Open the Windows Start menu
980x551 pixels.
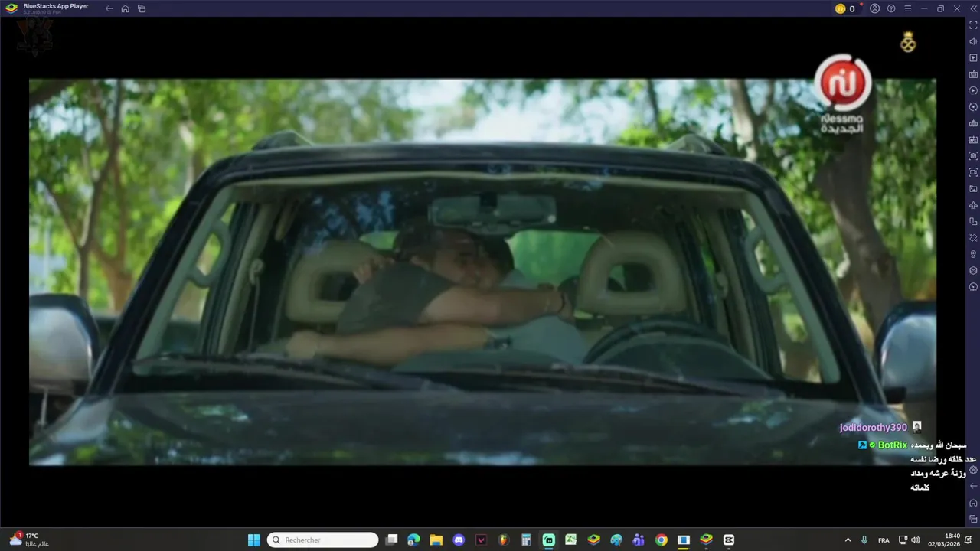[x=253, y=540]
